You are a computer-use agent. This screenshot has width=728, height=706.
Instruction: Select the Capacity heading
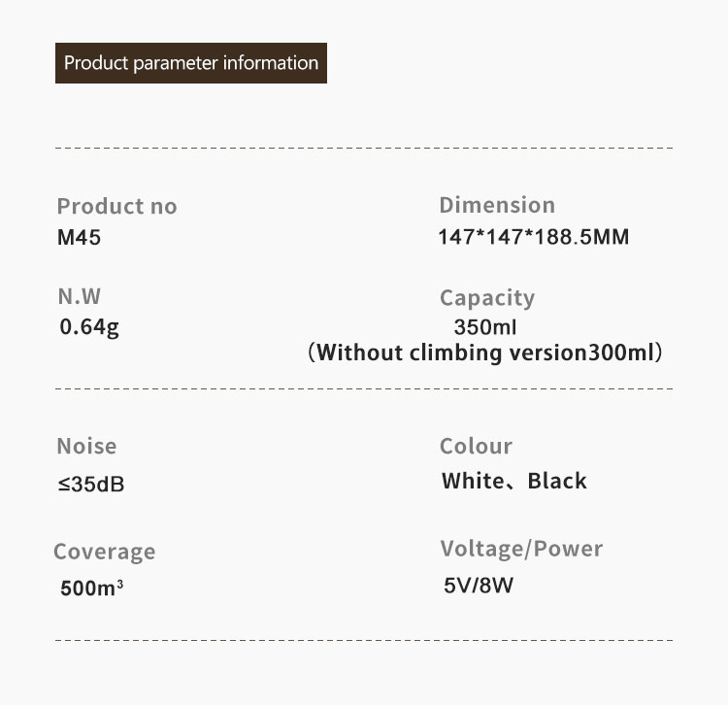[x=487, y=298]
